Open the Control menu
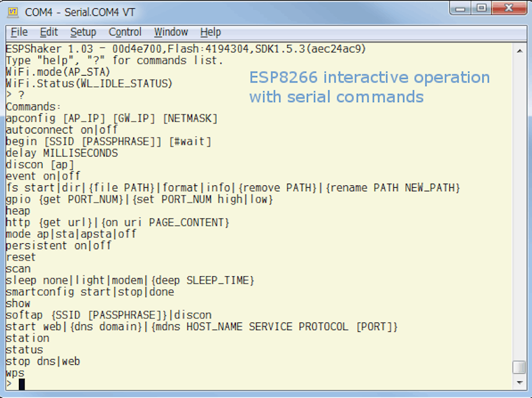 point(125,32)
